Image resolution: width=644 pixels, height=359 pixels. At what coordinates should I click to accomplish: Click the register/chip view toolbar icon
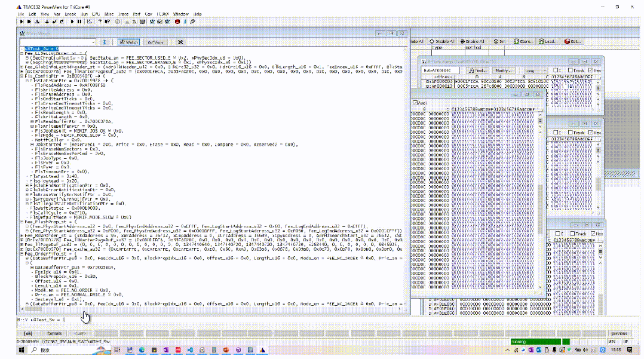[143, 22]
